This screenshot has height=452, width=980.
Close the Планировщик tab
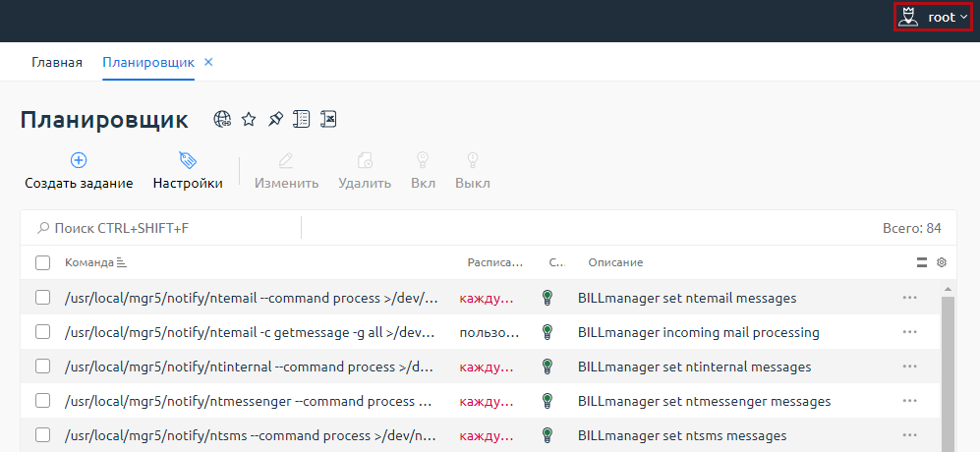208,62
